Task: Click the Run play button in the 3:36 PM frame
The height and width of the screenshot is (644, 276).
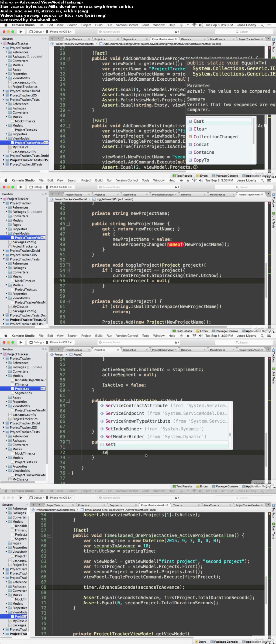Action: [x=21, y=187]
